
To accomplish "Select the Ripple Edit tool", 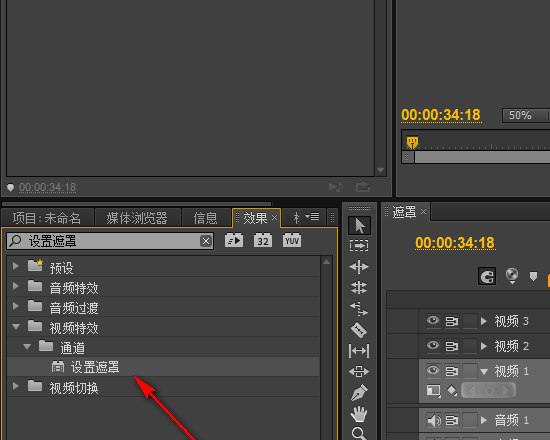I will coord(359,267).
